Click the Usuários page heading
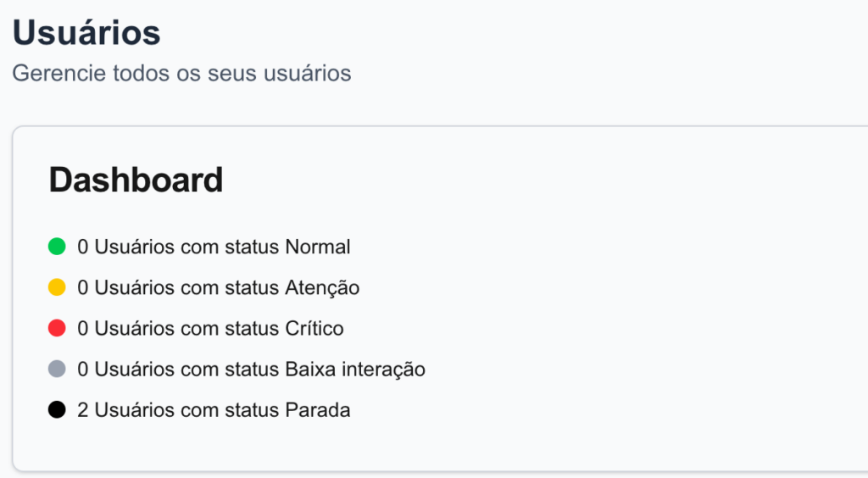Viewport: 868px width, 478px height. tap(86, 34)
